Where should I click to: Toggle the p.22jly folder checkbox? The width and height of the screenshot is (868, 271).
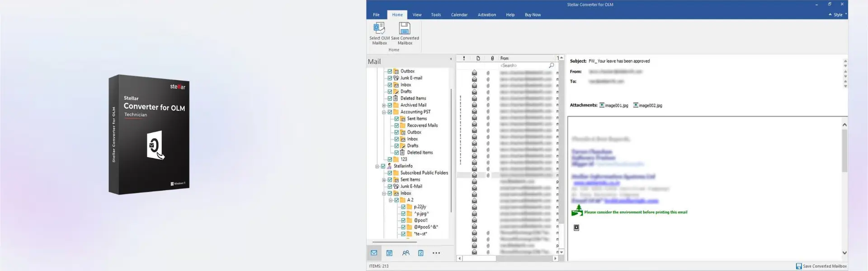[403, 207]
